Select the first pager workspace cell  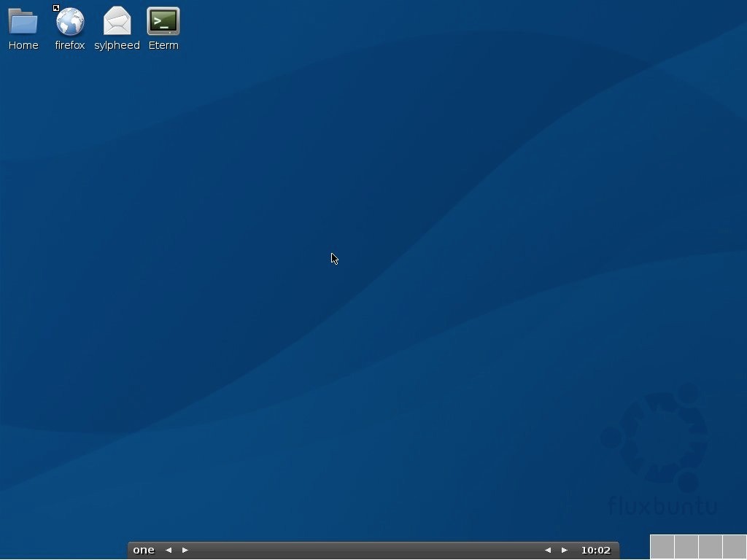(662, 547)
